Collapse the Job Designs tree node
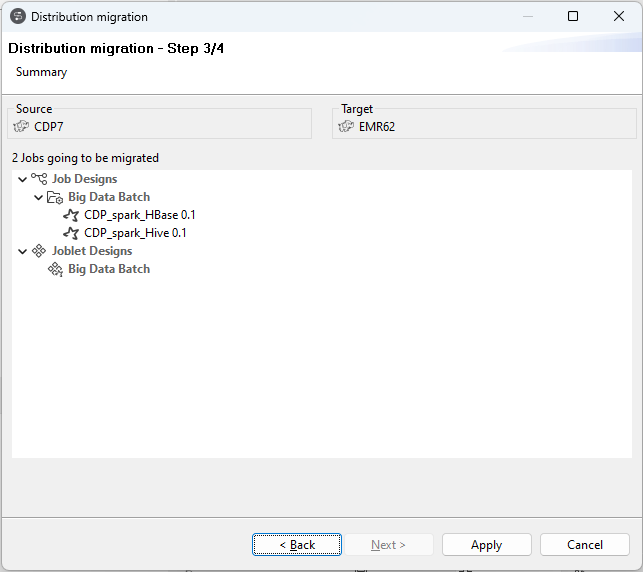This screenshot has height=572, width=643. click(x=22, y=179)
